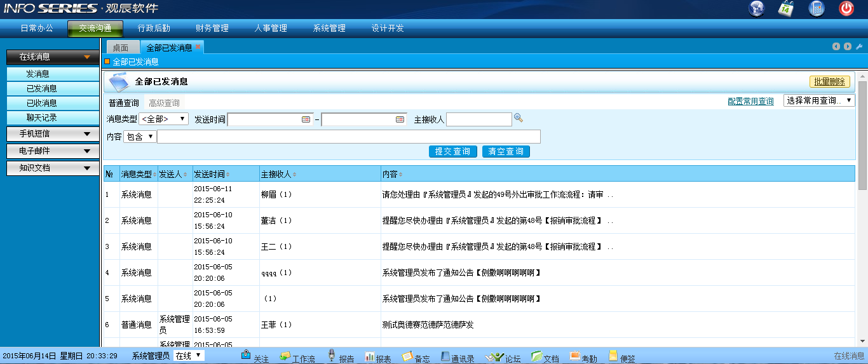Click the red power logout icon

pos(846,8)
